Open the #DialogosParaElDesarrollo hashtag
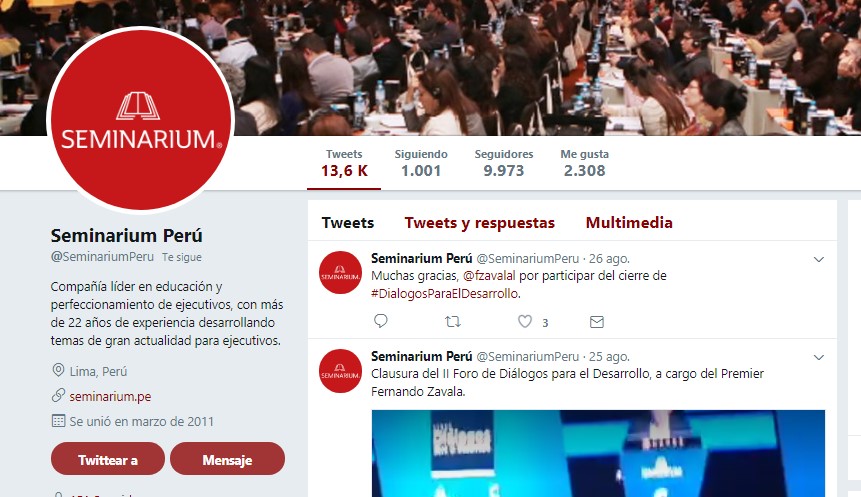The height and width of the screenshot is (497, 861). (x=445, y=293)
